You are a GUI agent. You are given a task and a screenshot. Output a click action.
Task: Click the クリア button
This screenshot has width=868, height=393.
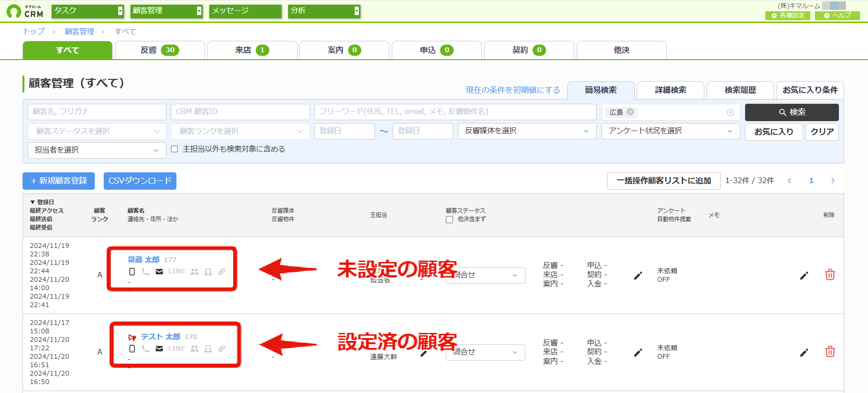[822, 132]
